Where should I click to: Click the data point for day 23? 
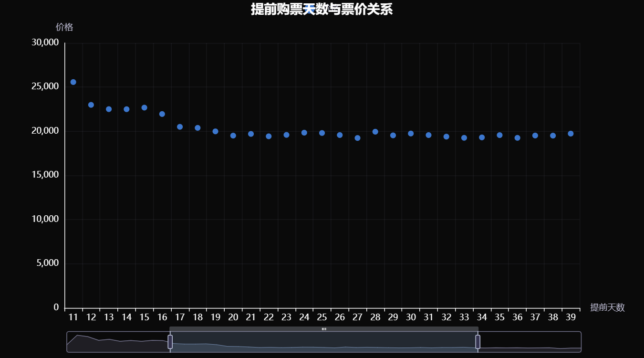tap(286, 135)
